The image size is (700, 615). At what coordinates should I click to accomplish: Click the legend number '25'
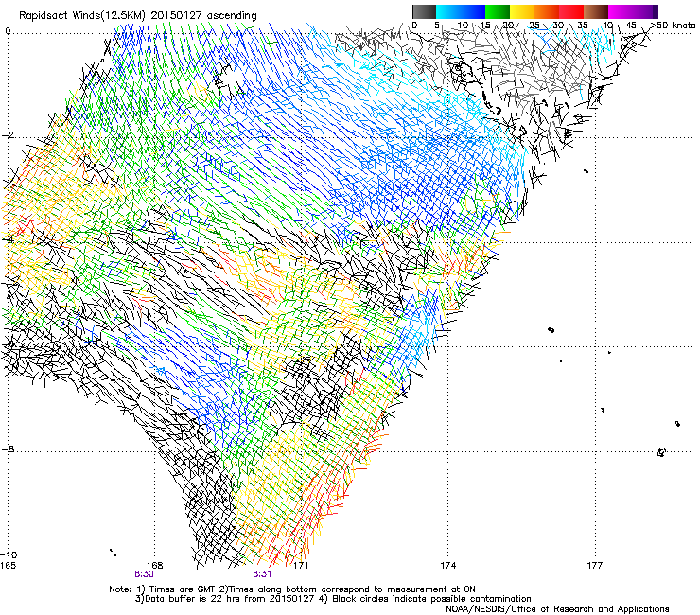[x=534, y=25]
